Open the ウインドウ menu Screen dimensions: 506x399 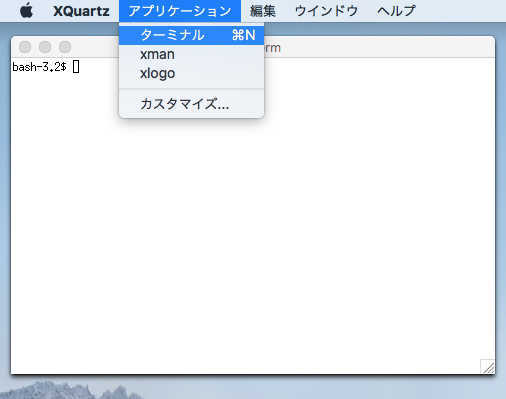pos(326,11)
